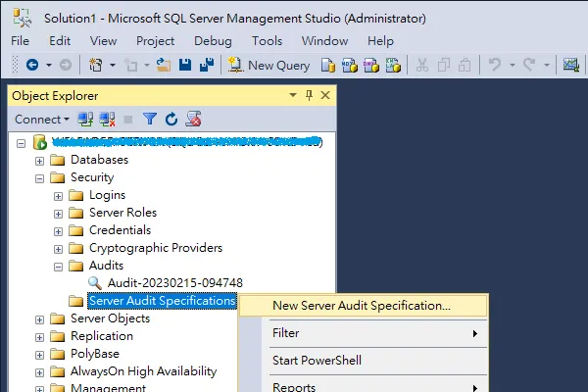This screenshot has height=392, width=588.
Task: Collapse the server root node
Action: pos(22,143)
